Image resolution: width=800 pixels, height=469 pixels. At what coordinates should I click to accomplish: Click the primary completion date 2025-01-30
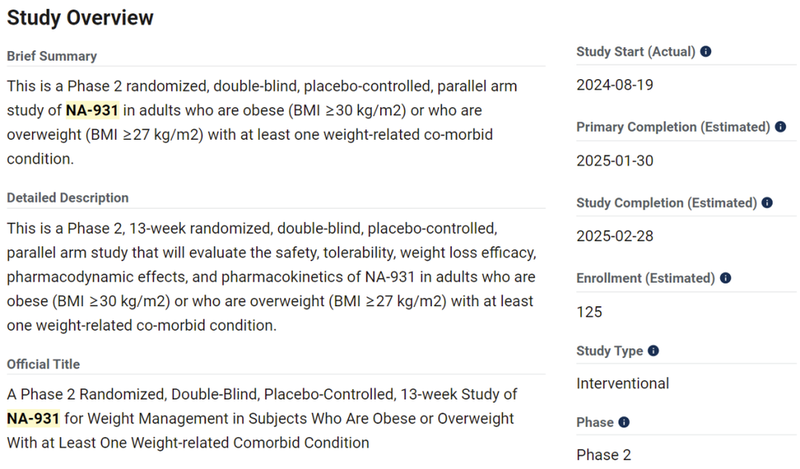coord(614,160)
